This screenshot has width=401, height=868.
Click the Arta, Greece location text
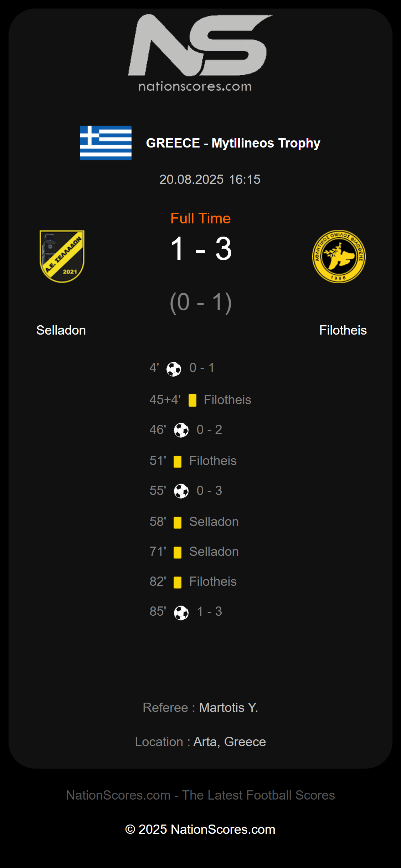point(230,742)
